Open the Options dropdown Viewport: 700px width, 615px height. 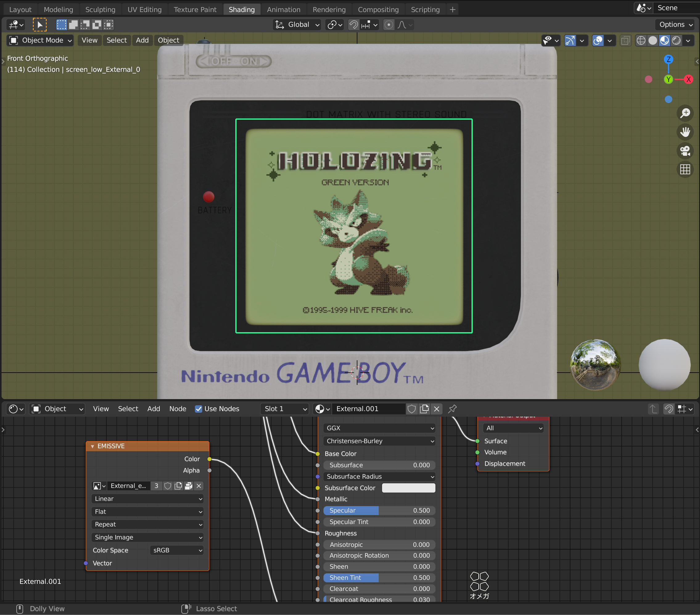tap(676, 25)
